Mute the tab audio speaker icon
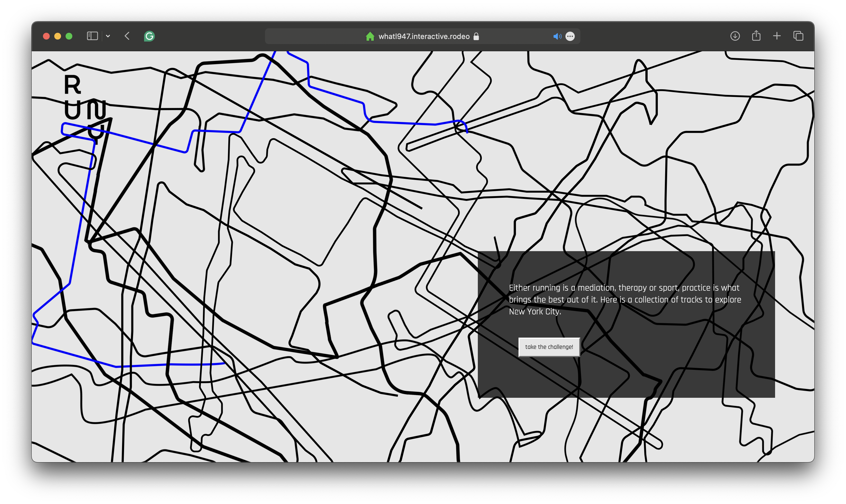 coord(557,36)
